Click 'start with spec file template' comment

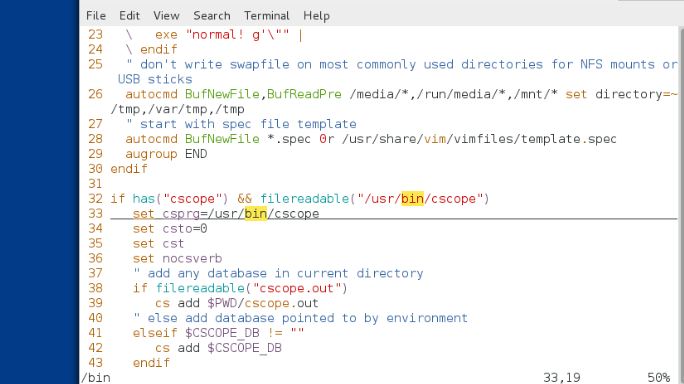(248, 124)
